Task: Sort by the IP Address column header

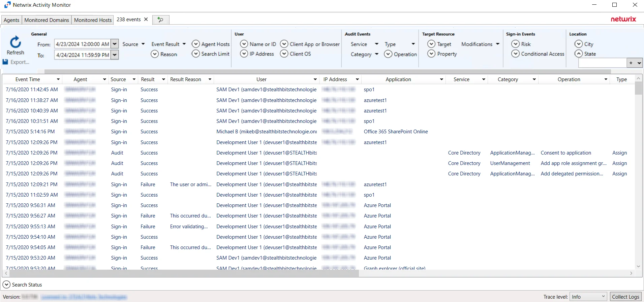Action: (335, 79)
